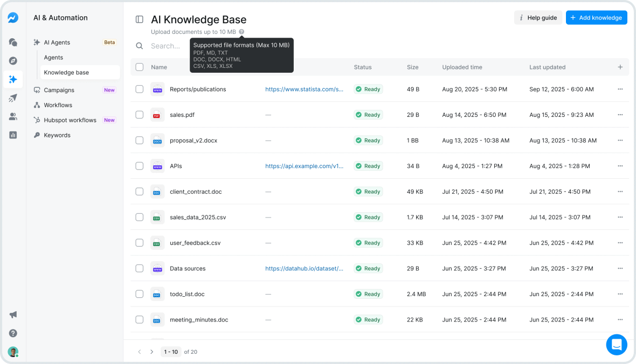This screenshot has height=364, width=636.
Task: Click the proposal_v2.docx file name
Action: pyautogui.click(x=193, y=140)
